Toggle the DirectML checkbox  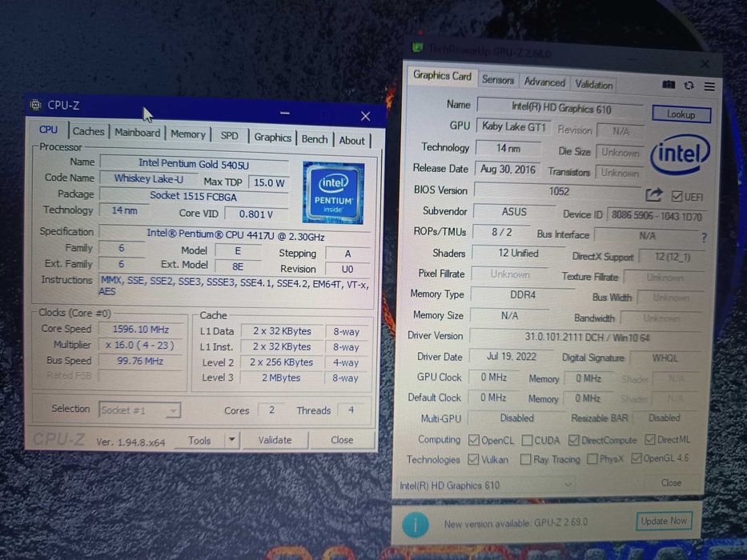(650, 439)
